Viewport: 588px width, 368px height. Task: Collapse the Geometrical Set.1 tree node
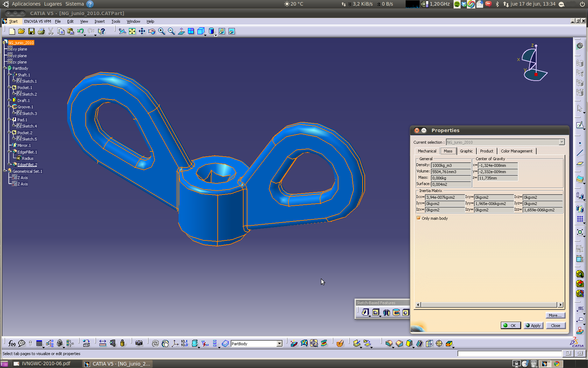(x=5, y=171)
